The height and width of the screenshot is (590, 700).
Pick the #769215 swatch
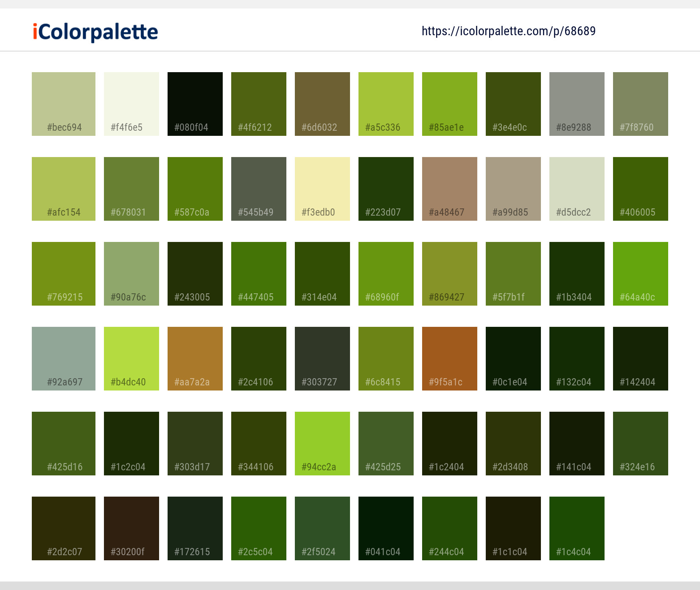click(x=64, y=274)
